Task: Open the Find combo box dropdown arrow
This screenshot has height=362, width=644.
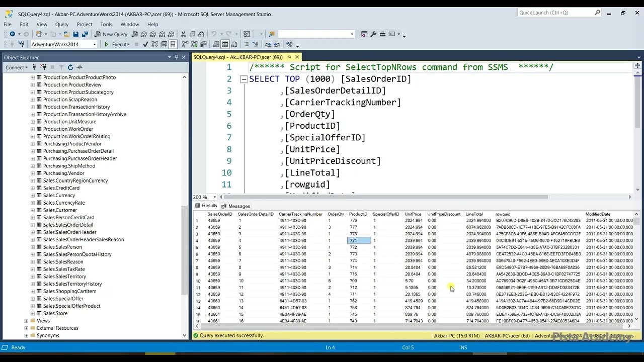Action: (x=352, y=34)
